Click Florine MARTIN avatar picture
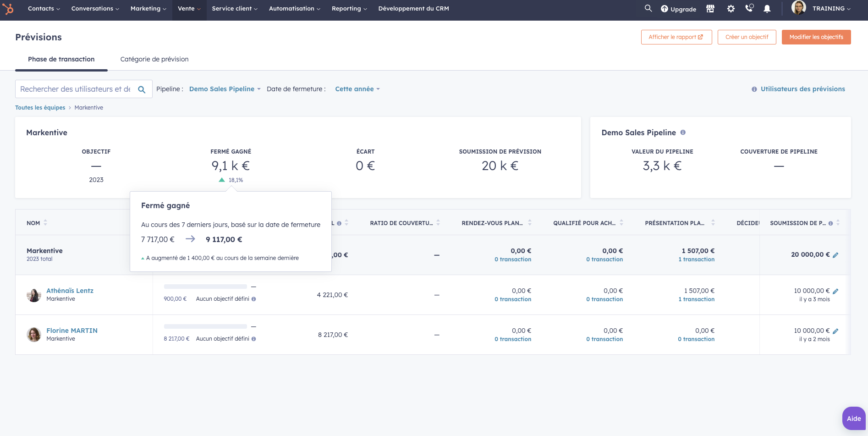This screenshot has height=436, width=868. [x=34, y=335]
